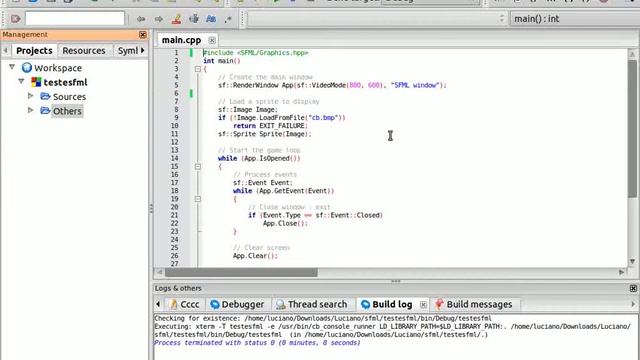Screen dimensions: 640x360
Task: Click the 'while (App.IsOpened())' line
Action: [259, 158]
